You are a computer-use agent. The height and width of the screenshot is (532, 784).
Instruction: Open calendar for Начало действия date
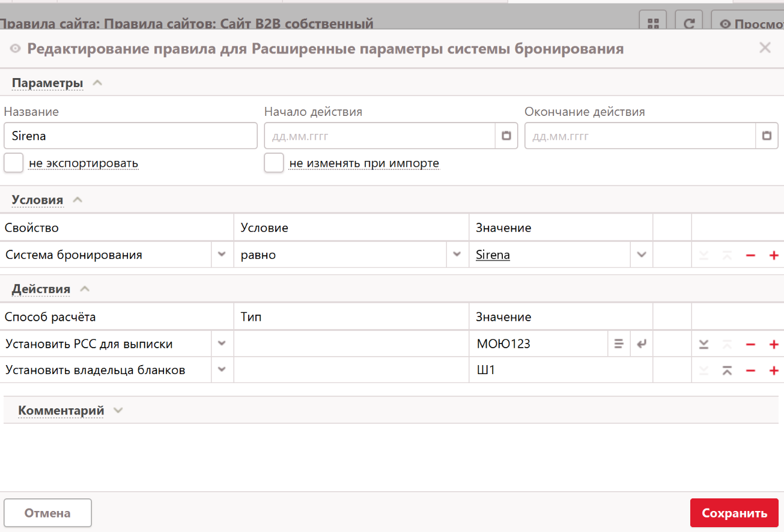click(506, 136)
